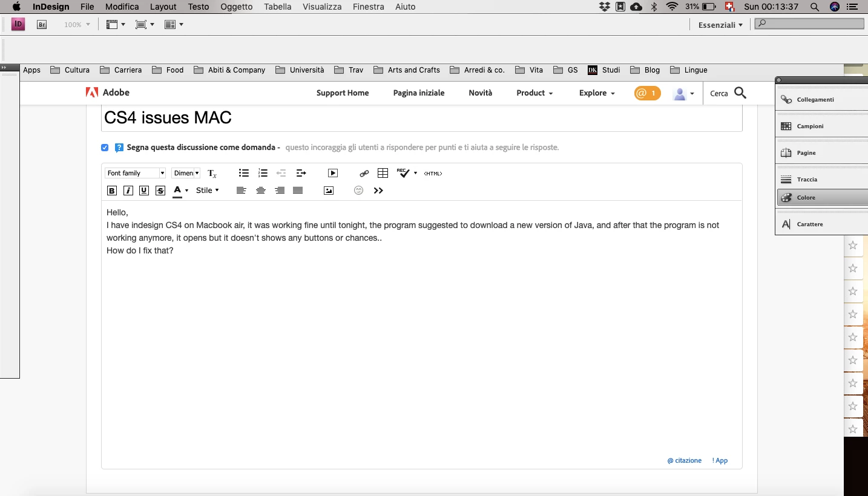
Task: Click the outdent icon
Action: [281, 173]
